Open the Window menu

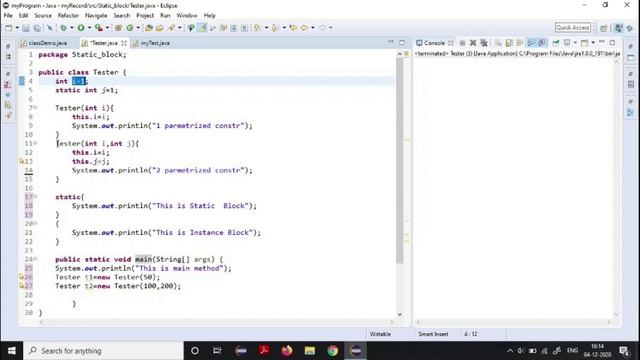pyautogui.click(x=187, y=16)
